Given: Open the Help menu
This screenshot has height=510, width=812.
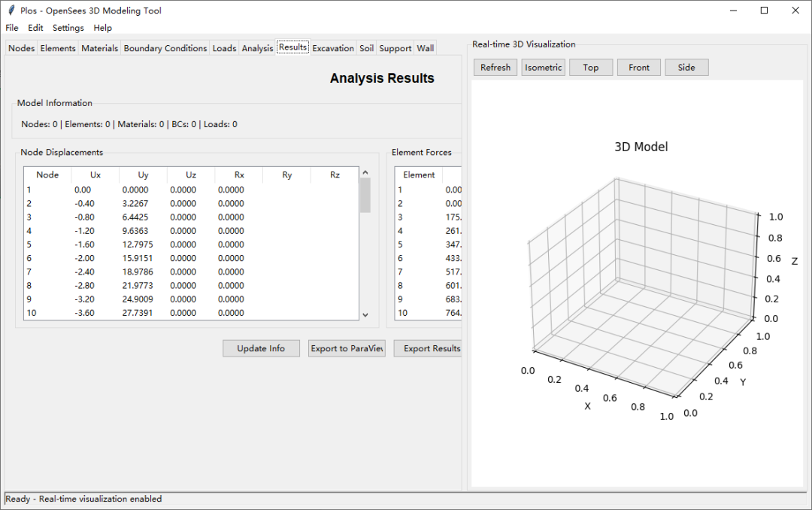Looking at the screenshot, I should (x=102, y=28).
